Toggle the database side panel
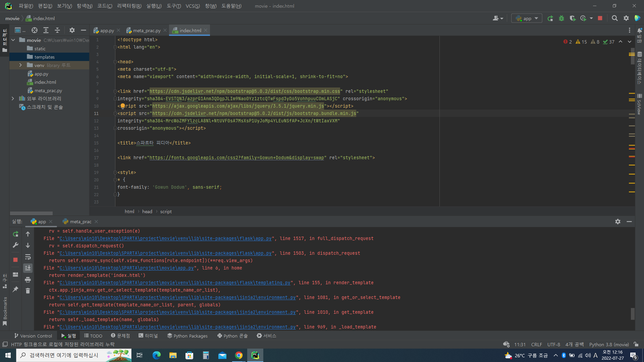The width and height of the screenshot is (644, 362). click(640, 68)
